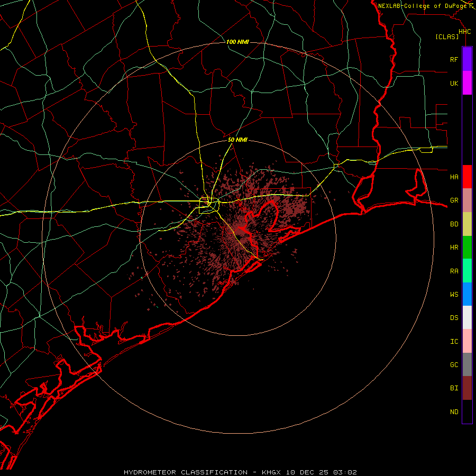Image resolution: width=476 pixels, height=476 pixels.
Task: Click the UK magenta legend swatch
Action: coord(467,83)
